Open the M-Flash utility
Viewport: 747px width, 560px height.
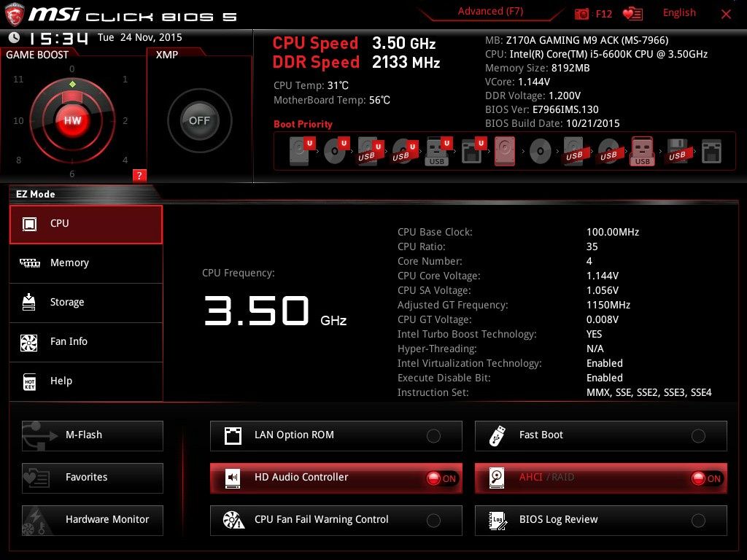pyautogui.click(x=93, y=436)
